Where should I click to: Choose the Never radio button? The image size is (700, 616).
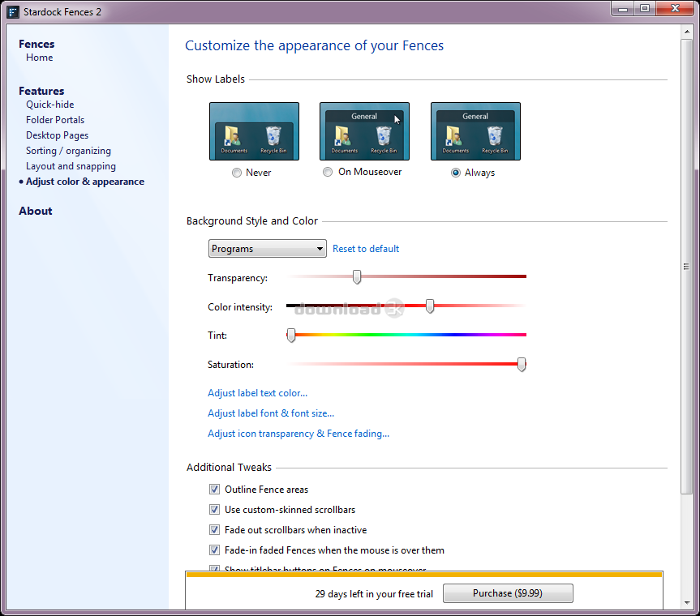tap(237, 173)
